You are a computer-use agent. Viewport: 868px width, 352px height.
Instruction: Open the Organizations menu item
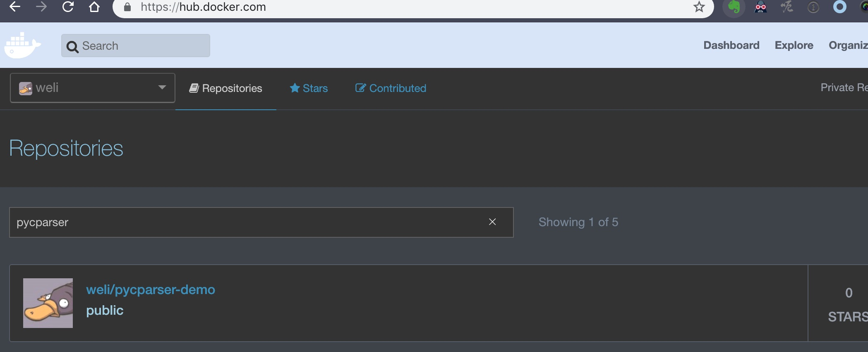(848, 45)
